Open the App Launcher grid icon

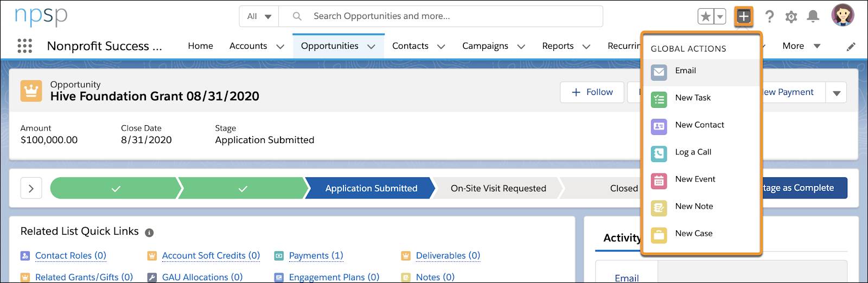click(x=25, y=46)
